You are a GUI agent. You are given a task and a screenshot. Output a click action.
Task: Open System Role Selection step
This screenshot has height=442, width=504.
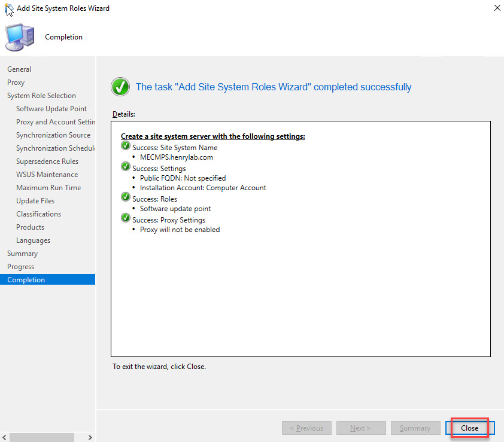(x=41, y=96)
